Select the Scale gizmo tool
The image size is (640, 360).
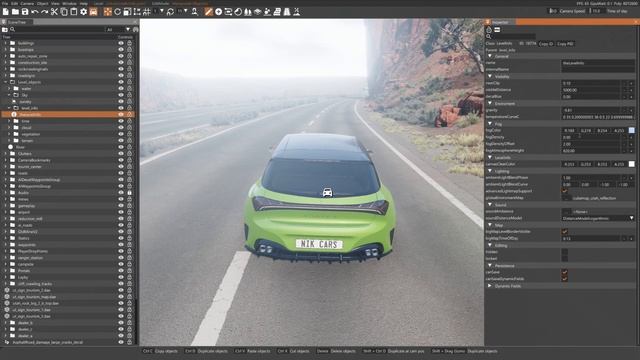pos(127,12)
